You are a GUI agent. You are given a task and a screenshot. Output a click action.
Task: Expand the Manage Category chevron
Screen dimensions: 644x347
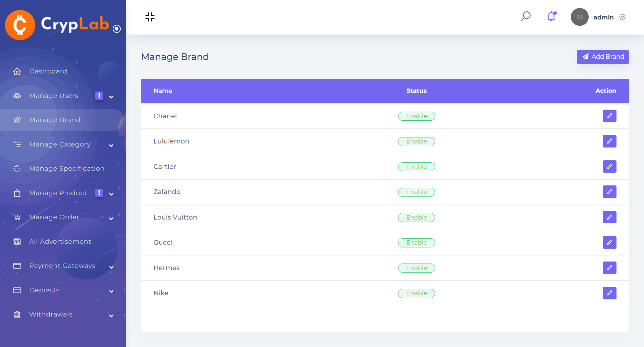pos(111,146)
